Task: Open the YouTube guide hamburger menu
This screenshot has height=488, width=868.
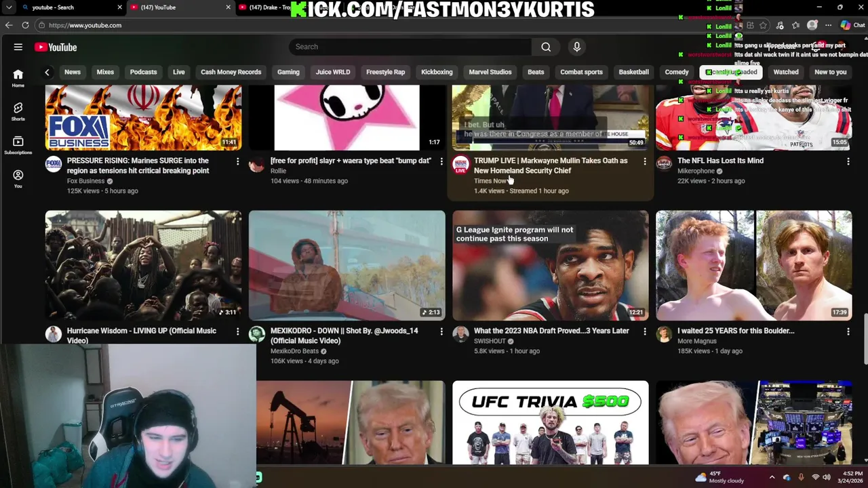Action: (x=18, y=47)
